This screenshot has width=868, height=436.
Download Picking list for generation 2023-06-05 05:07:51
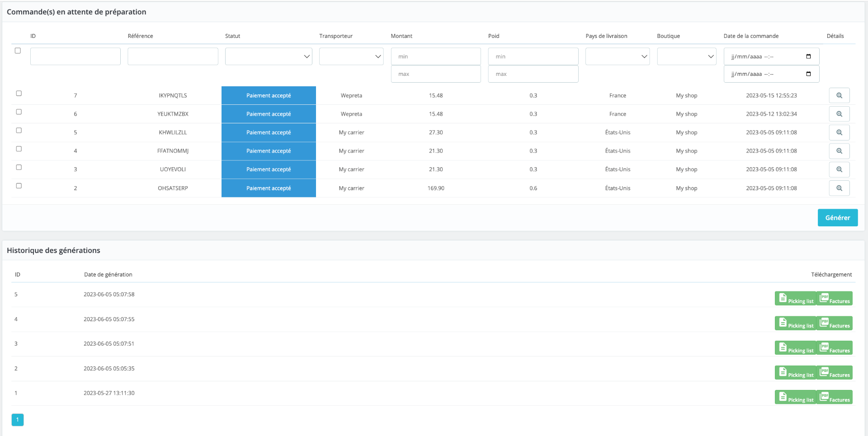[796, 348]
